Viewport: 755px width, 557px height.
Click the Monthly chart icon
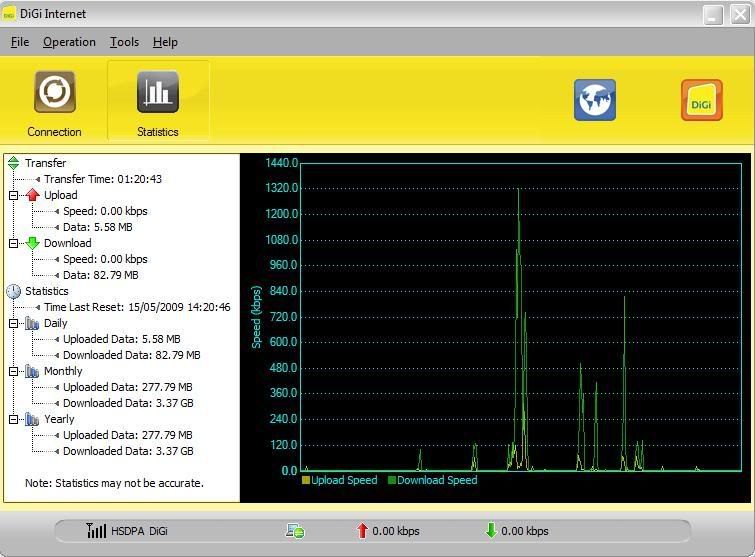pos(32,371)
